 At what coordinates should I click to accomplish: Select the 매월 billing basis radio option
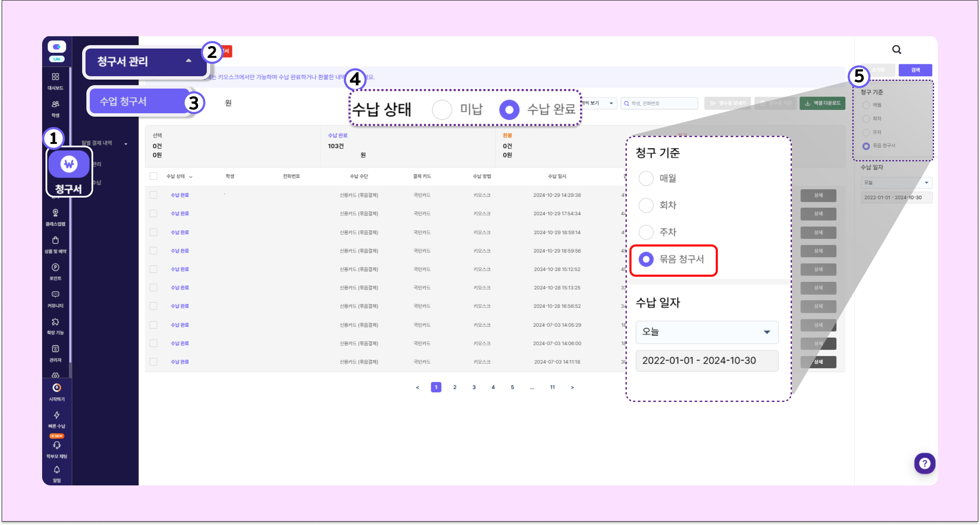(646, 178)
